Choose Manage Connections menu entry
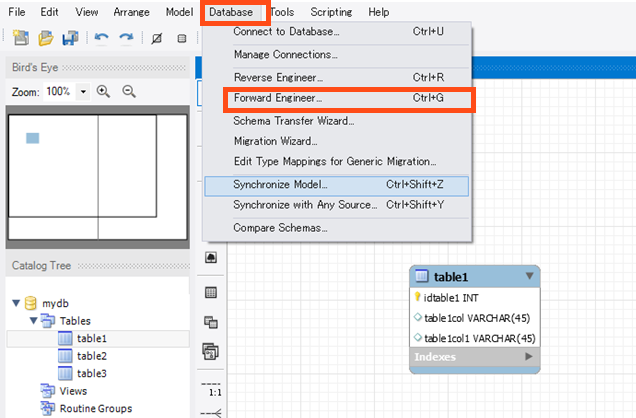Viewport: 636px width, 418px height. 337,54
